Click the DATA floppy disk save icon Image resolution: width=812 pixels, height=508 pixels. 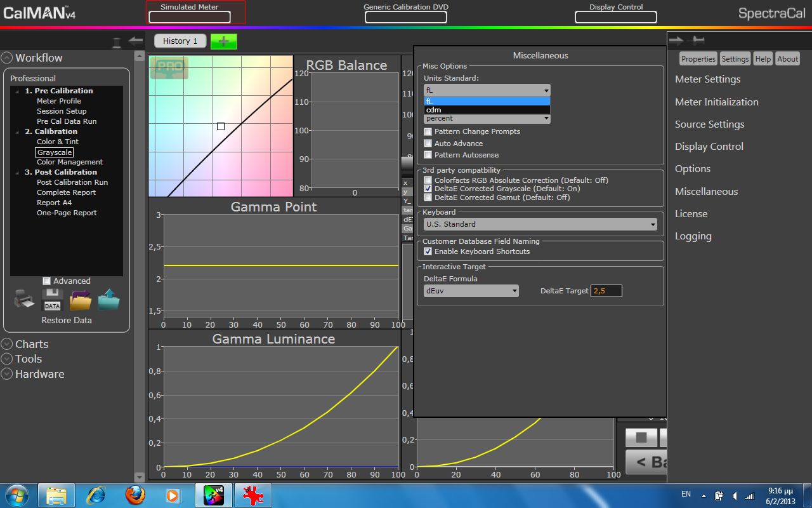(52, 300)
